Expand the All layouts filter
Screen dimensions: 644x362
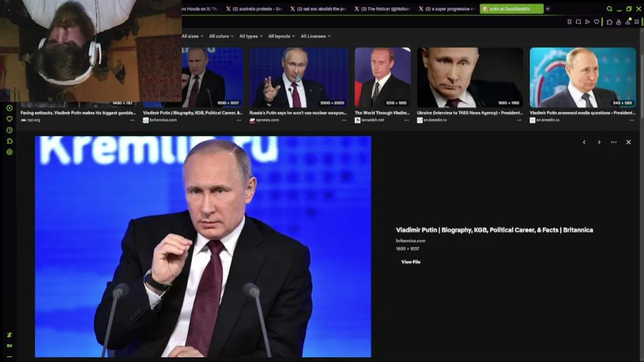[x=282, y=36]
